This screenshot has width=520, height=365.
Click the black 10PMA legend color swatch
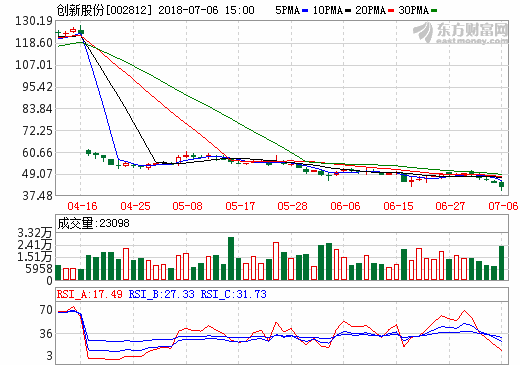click(x=348, y=11)
